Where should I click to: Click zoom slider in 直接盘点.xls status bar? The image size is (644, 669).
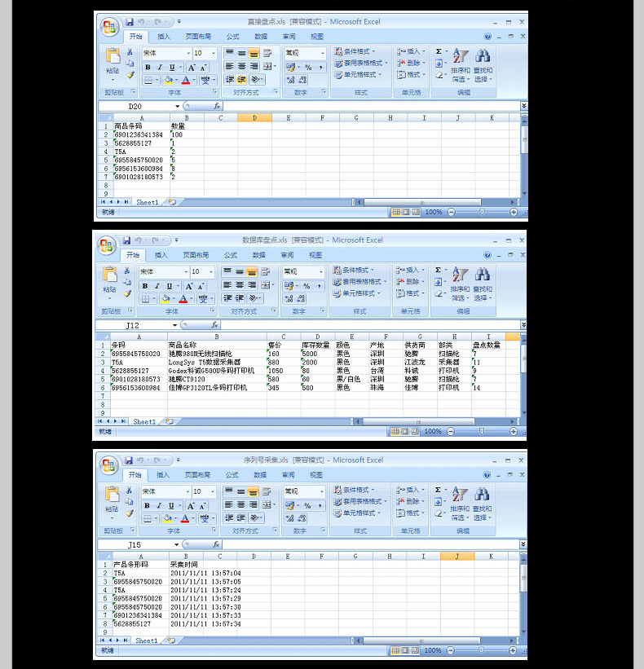point(483,212)
